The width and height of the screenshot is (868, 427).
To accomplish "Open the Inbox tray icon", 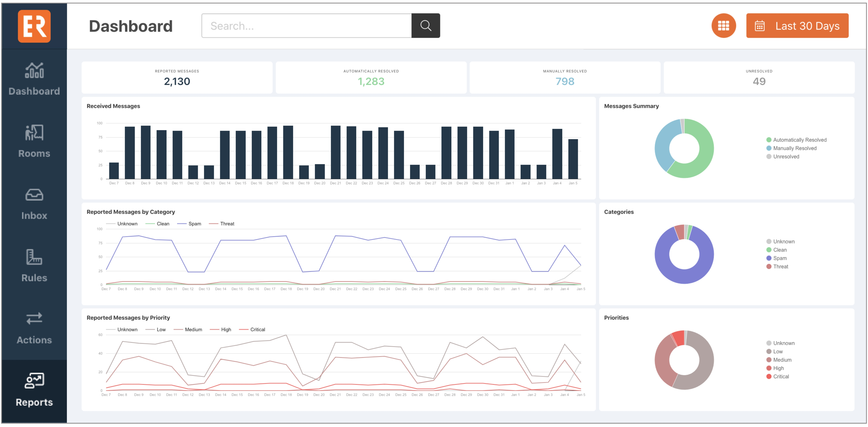I will pyautogui.click(x=34, y=195).
